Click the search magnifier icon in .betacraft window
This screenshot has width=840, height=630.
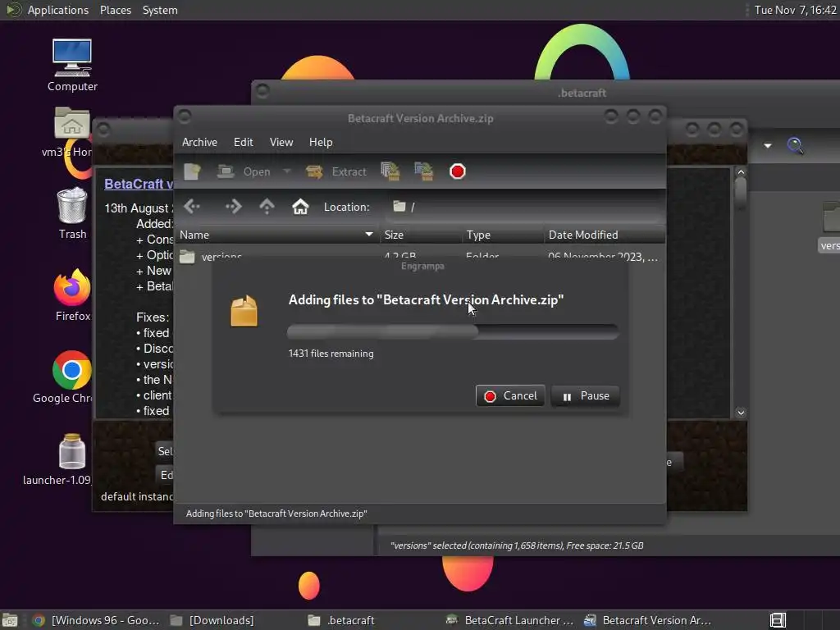point(795,145)
